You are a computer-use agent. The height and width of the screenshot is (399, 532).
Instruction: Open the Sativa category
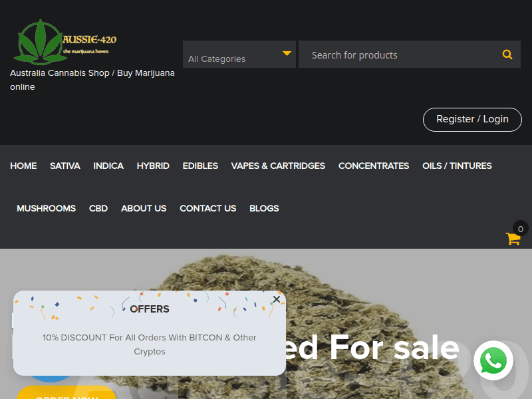[65, 166]
